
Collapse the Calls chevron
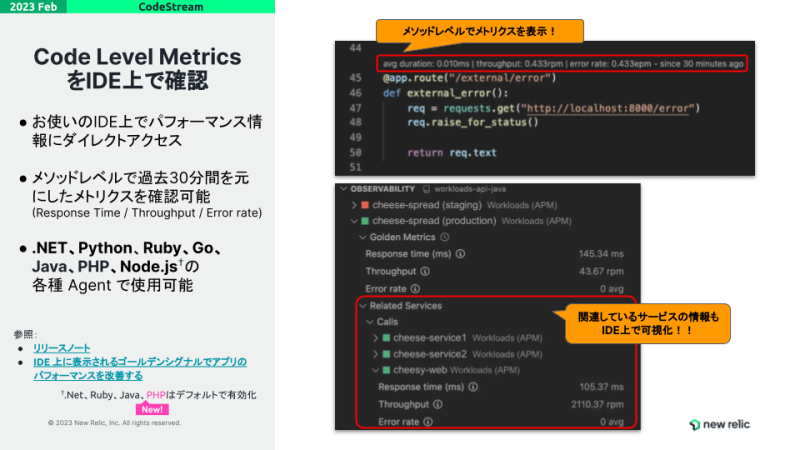[370, 322]
